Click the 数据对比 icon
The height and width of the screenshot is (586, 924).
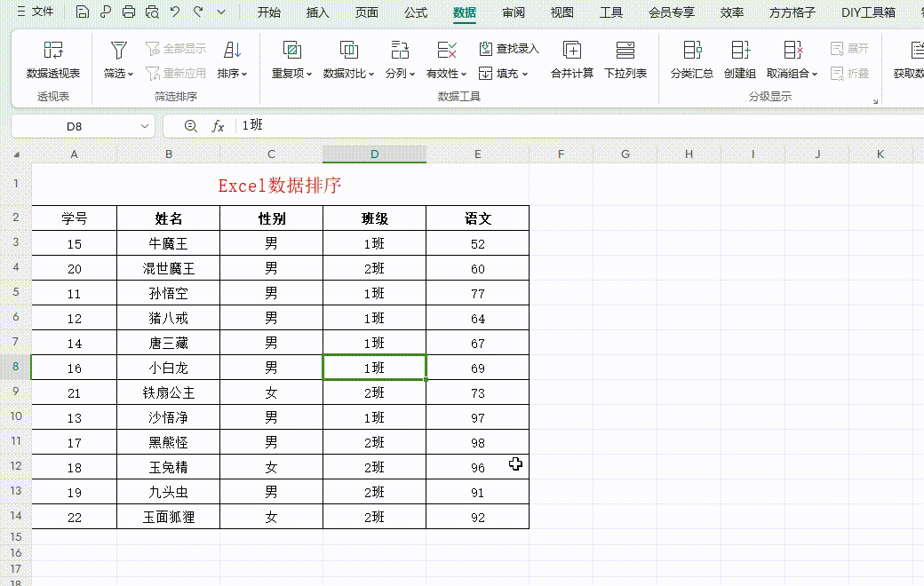point(349,50)
